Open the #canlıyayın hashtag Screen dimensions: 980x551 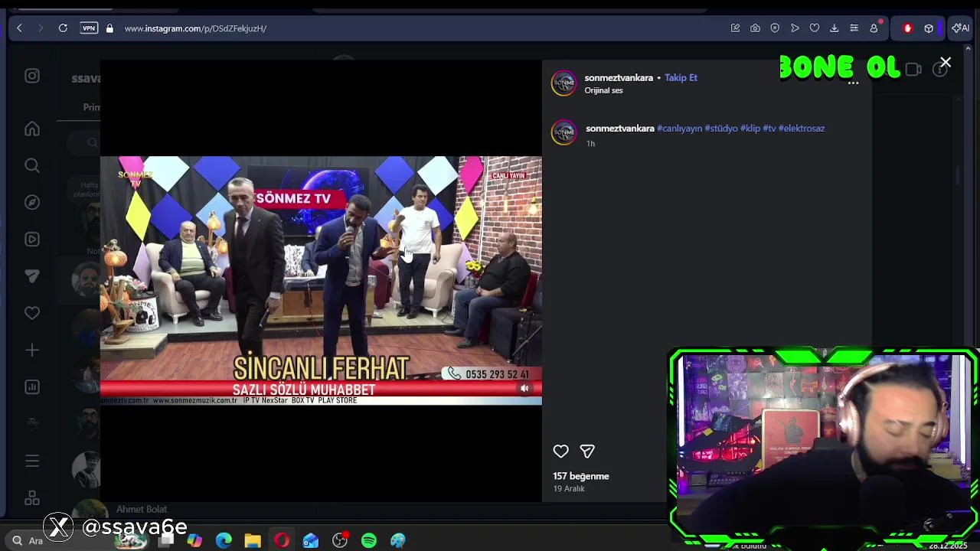pos(679,129)
